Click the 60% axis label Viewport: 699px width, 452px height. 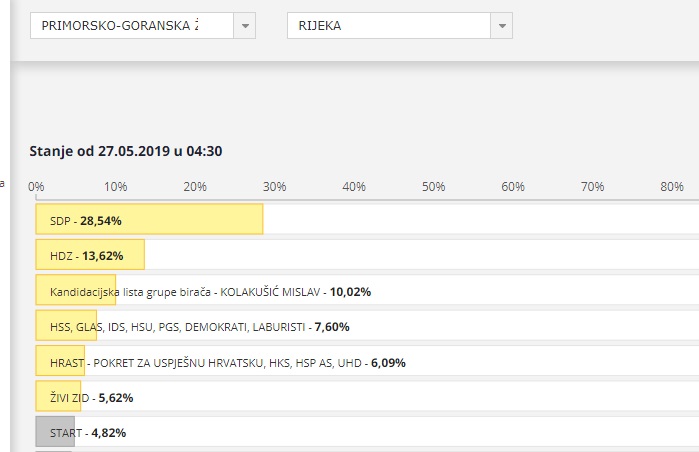[513, 186]
